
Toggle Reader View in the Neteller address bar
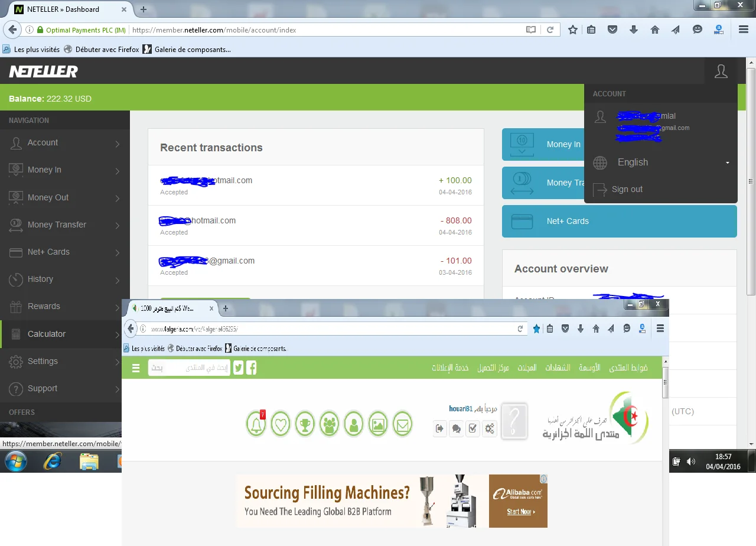(531, 30)
